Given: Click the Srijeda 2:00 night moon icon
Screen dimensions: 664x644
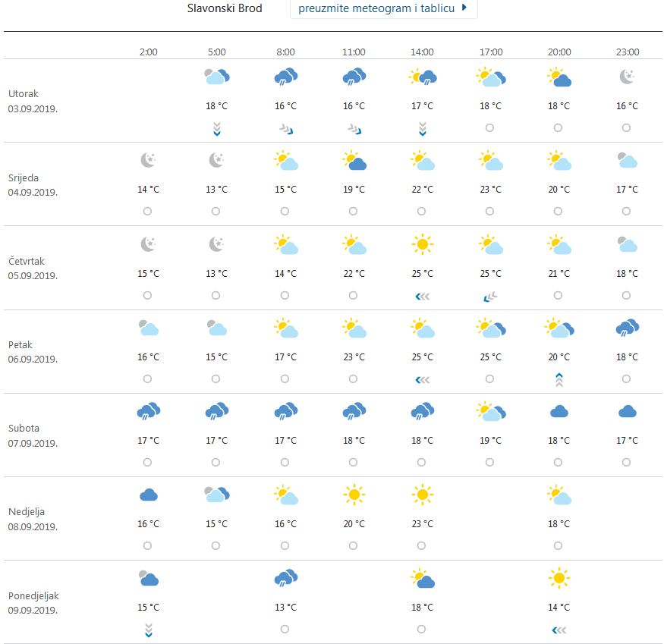Looking at the screenshot, I should (148, 160).
